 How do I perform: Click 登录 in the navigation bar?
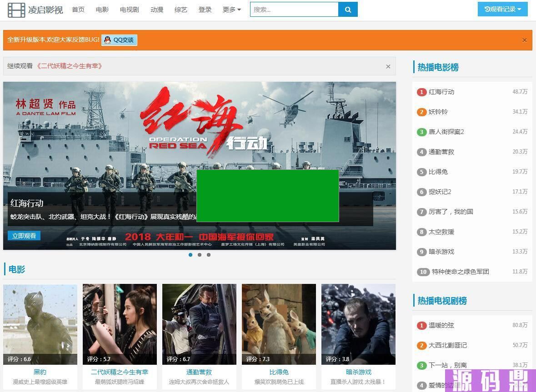(x=205, y=10)
